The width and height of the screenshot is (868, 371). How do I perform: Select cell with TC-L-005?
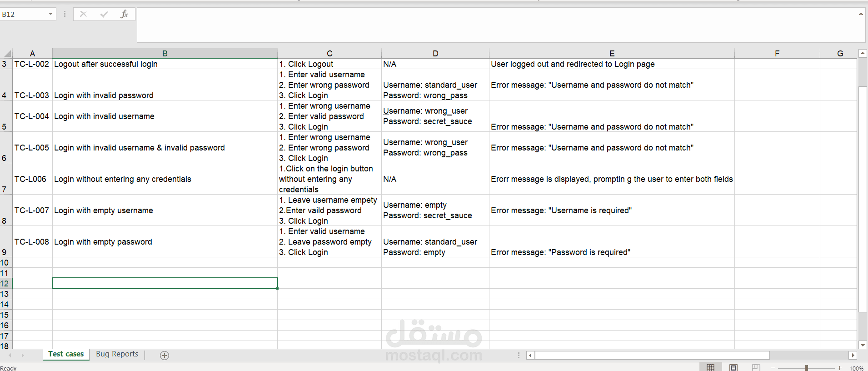[x=32, y=148]
